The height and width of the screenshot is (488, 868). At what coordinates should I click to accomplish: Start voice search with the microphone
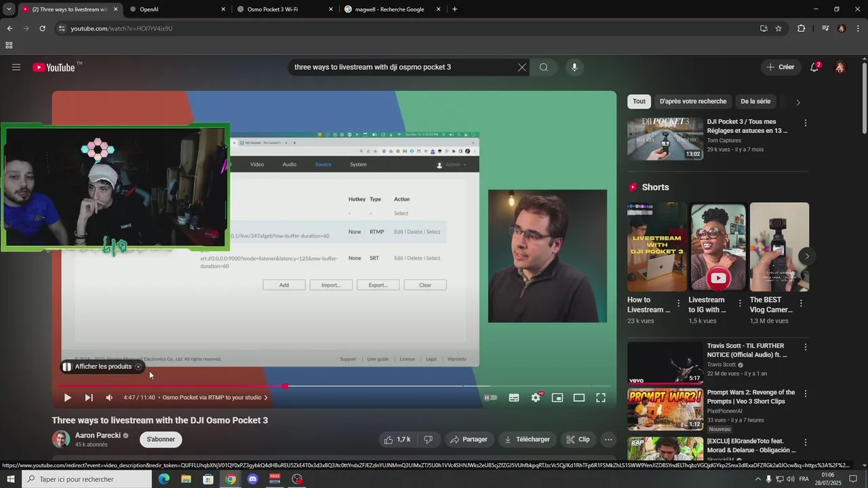tap(574, 67)
